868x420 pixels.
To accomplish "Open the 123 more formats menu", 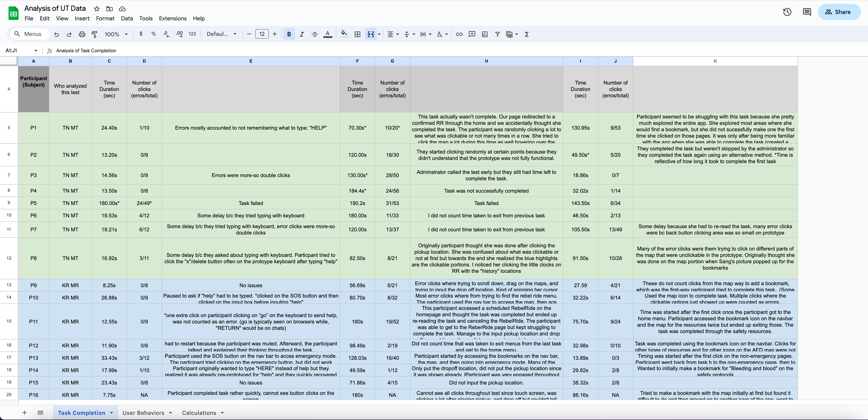I will 192,34.
